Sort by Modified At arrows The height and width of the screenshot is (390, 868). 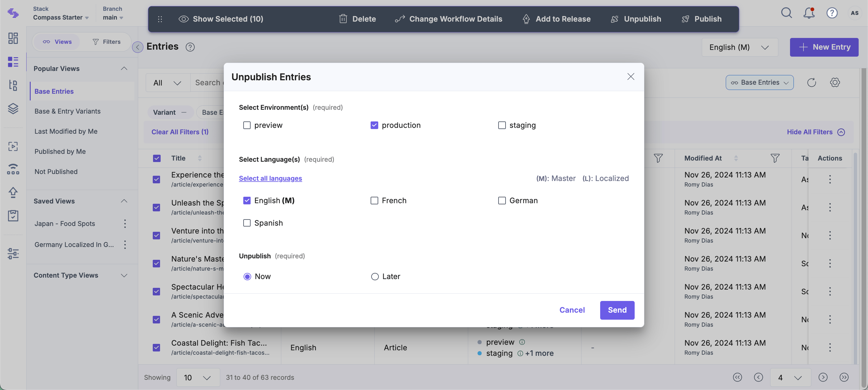click(736, 158)
